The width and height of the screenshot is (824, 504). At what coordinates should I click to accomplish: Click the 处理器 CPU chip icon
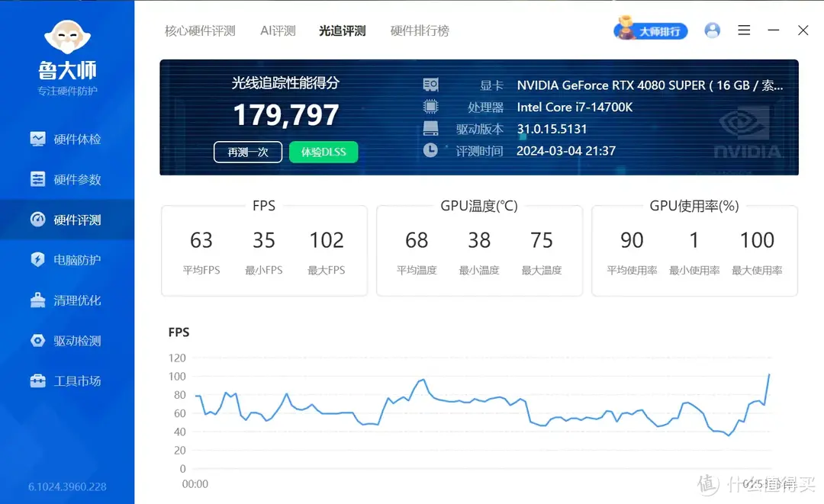(x=430, y=108)
